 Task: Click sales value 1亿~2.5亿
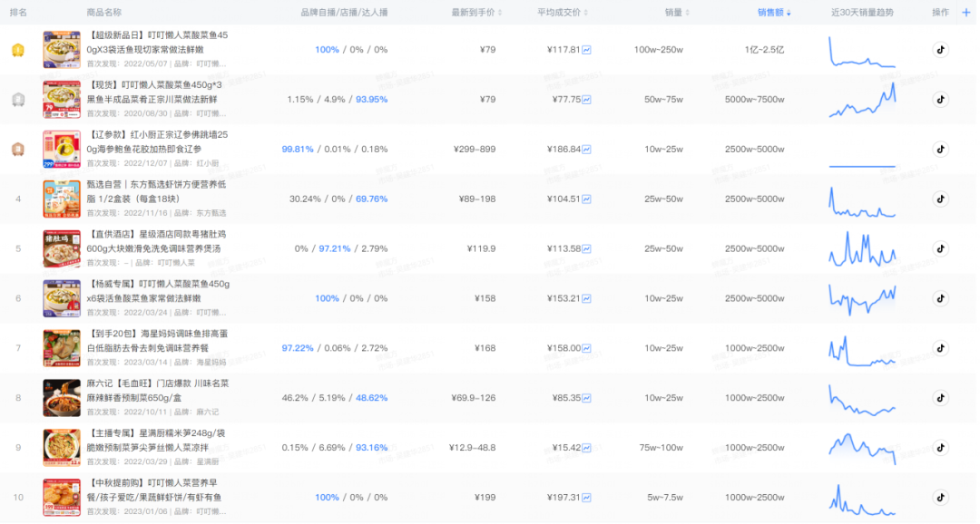[766, 50]
